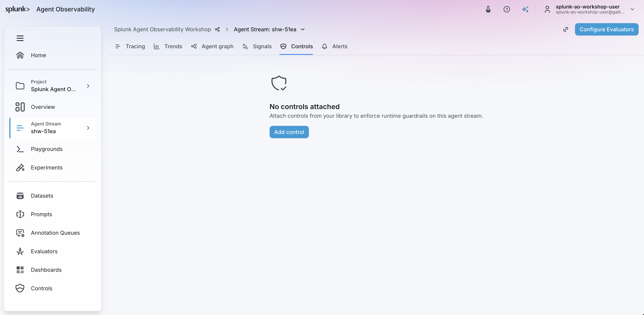Open Datasets in the sidebar
Screen dimensions: 644x315
click(x=53, y=196)
